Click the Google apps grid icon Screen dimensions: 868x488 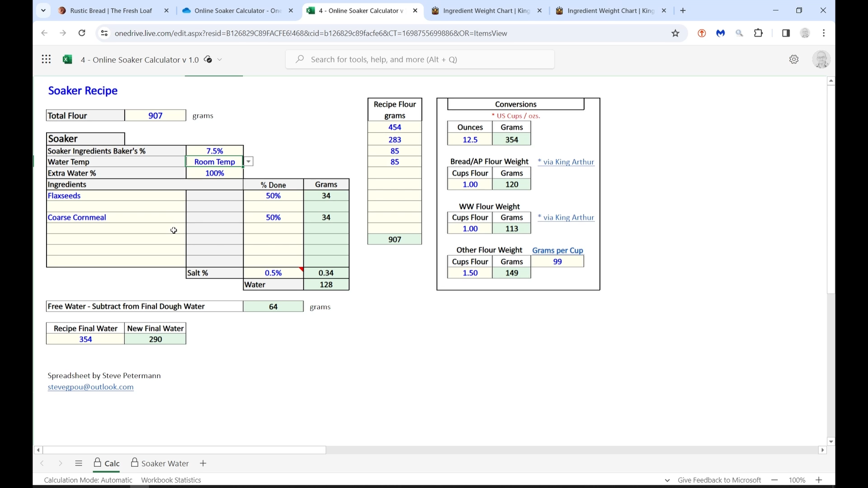click(47, 60)
